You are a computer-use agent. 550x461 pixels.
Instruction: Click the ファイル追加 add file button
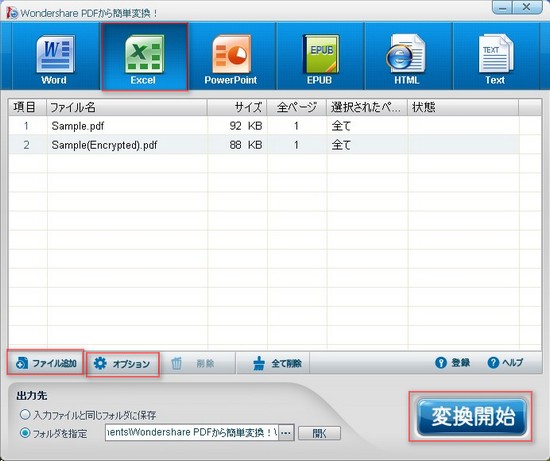click(x=46, y=362)
